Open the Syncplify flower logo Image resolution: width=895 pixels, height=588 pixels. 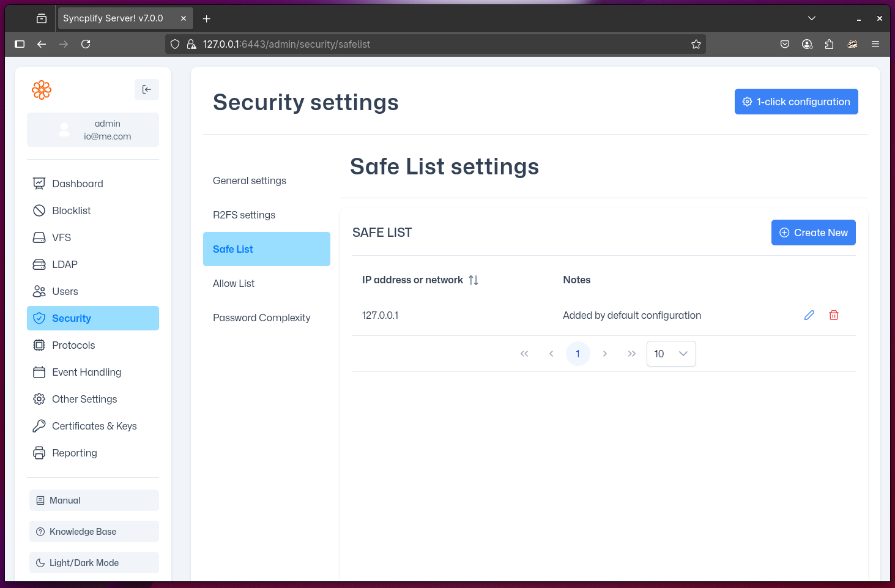pyautogui.click(x=42, y=89)
